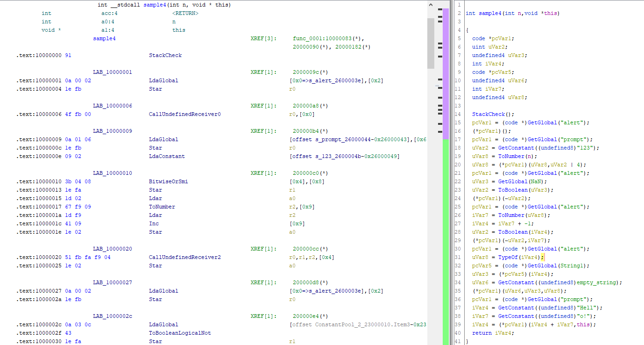Select the sample4 function label in listing
This screenshot has width=644, height=345.
tap(104, 38)
